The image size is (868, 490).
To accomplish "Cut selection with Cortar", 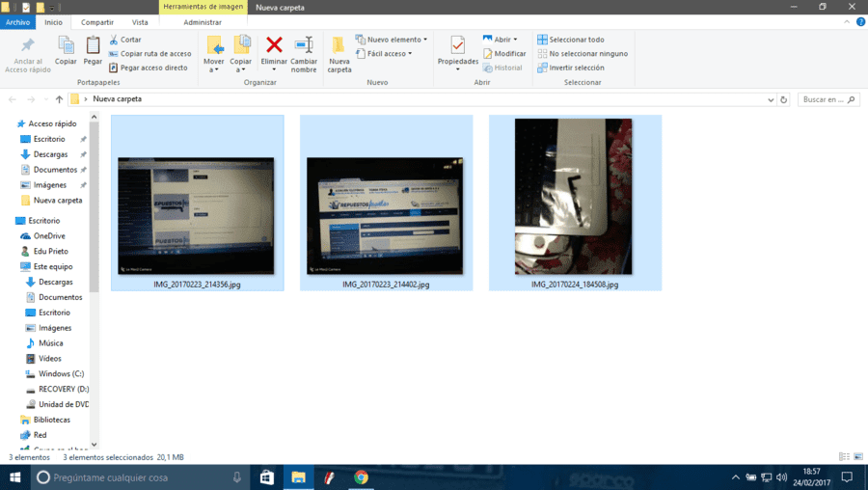I will click(x=125, y=40).
